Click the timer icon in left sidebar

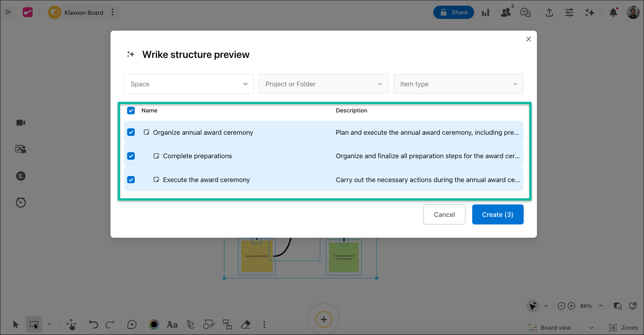pos(21,203)
